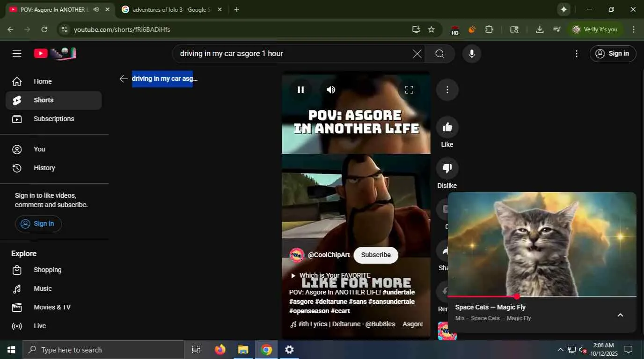The height and width of the screenshot is (359, 644).
Task: Click the browser back arrow
Action: [x=10, y=29]
